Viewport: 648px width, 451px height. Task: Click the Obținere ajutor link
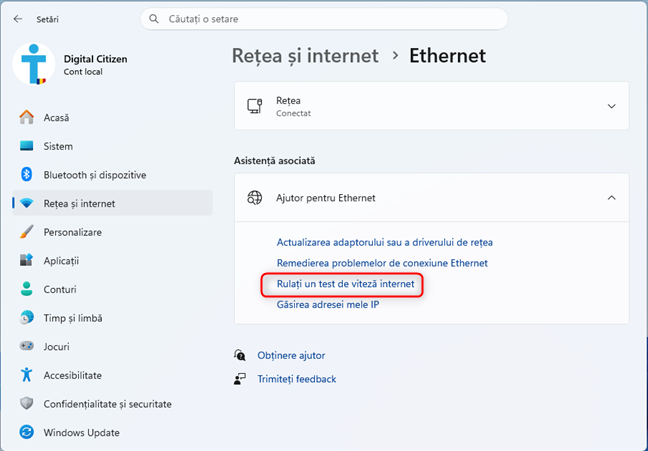point(291,356)
